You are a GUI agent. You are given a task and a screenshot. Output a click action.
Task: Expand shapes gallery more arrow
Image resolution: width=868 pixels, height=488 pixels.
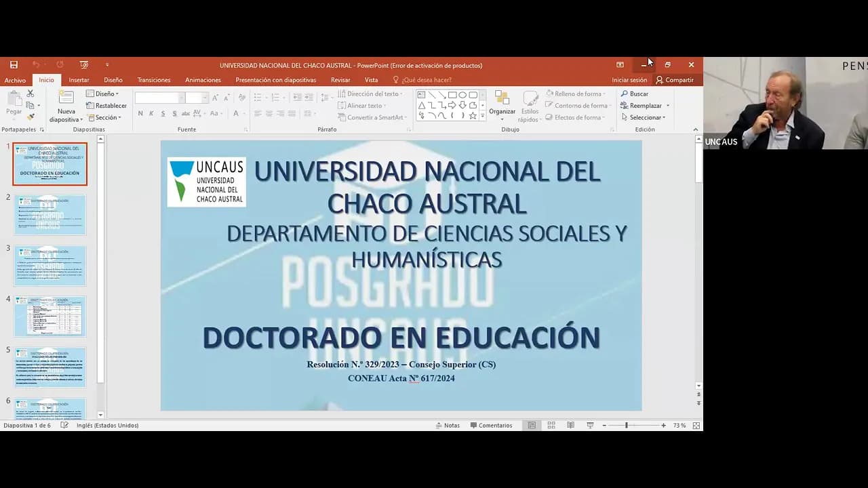coord(482,117)
